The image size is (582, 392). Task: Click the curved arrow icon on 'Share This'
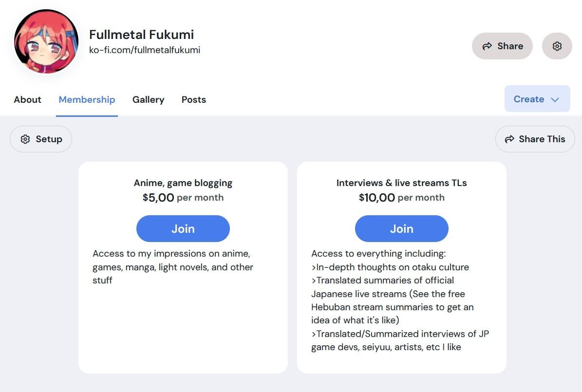(x=509, y=139)
